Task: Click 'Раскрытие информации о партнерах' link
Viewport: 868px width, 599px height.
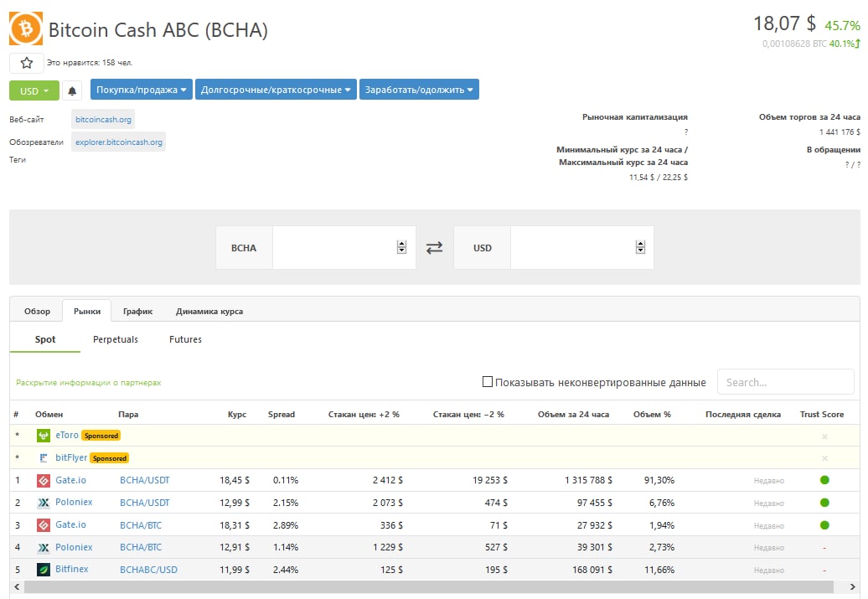Action: point(89,383)
